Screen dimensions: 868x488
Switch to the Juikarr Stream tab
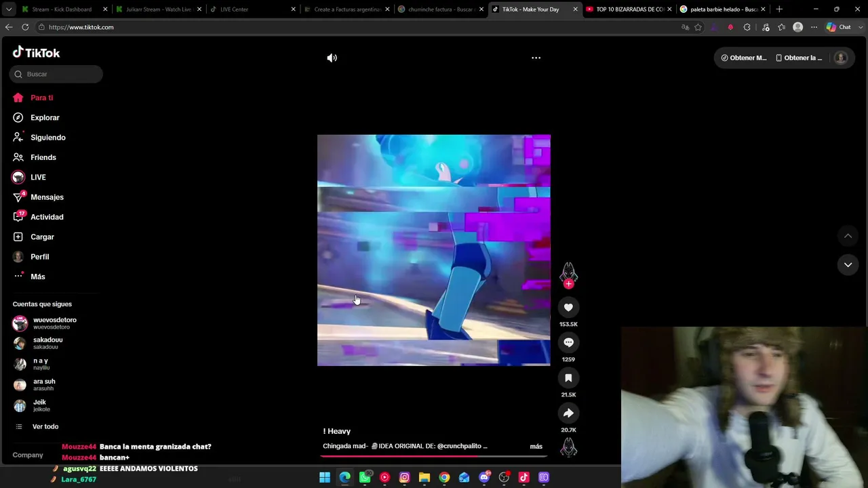[158, 9]
